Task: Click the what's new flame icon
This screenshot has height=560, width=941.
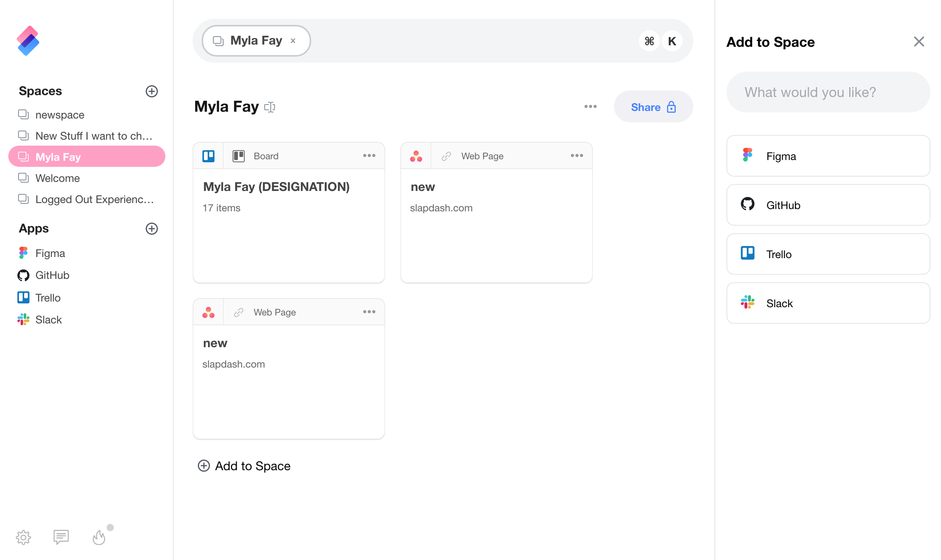Action: tap(99, 537)
